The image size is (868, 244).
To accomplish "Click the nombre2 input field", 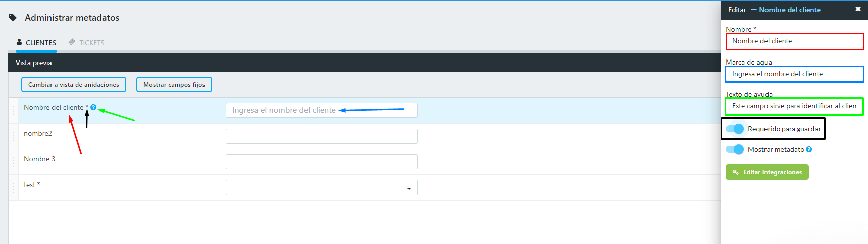I will point(322,136).
